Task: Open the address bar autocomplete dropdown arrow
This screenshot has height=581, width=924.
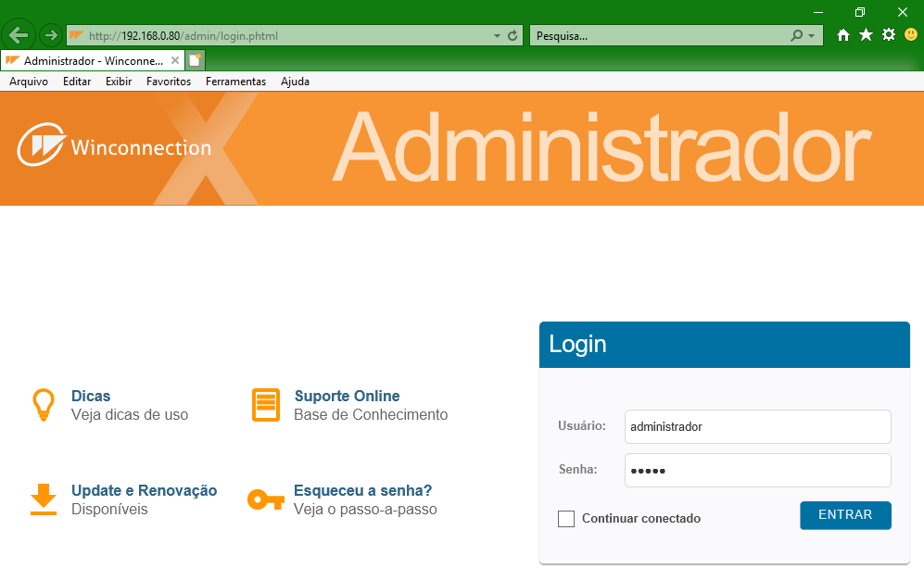Action: click(497, 36)
